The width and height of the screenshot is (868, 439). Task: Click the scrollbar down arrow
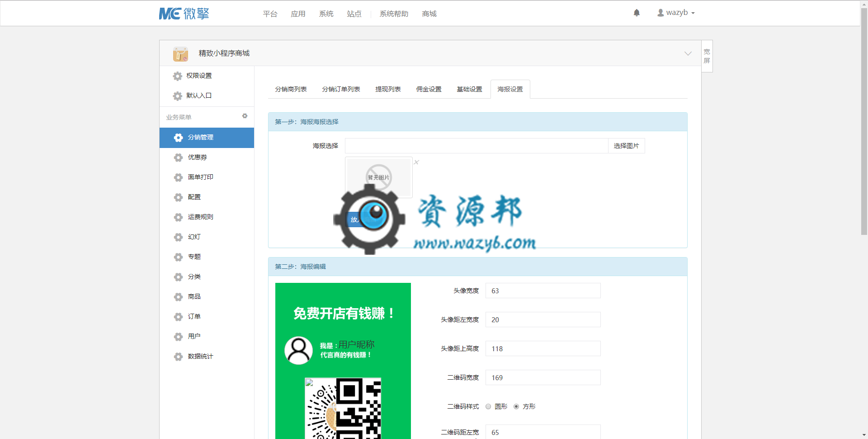(x=864, y=435)
